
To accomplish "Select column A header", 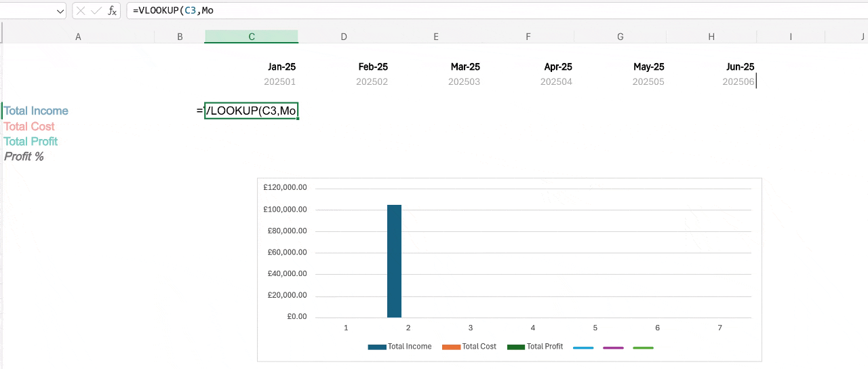I will tap(78, 37).
